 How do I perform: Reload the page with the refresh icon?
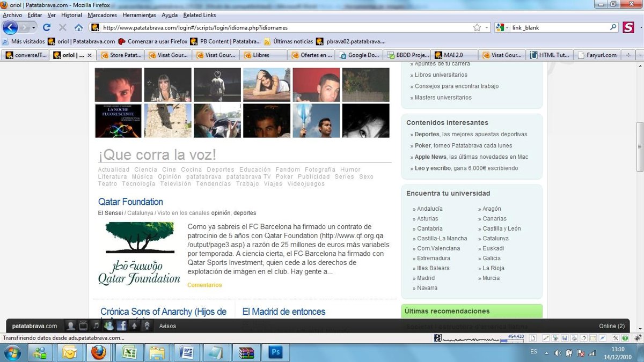pos(47,27)
